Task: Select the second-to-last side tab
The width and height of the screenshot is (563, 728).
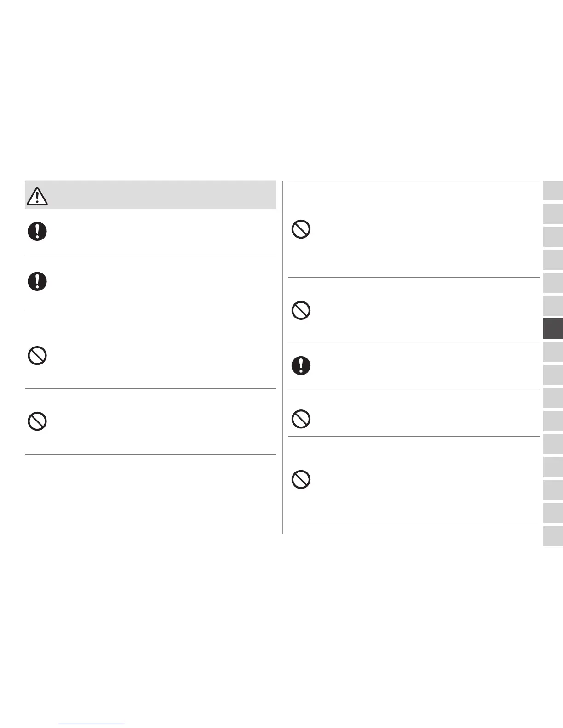Action: click(553, 513)
